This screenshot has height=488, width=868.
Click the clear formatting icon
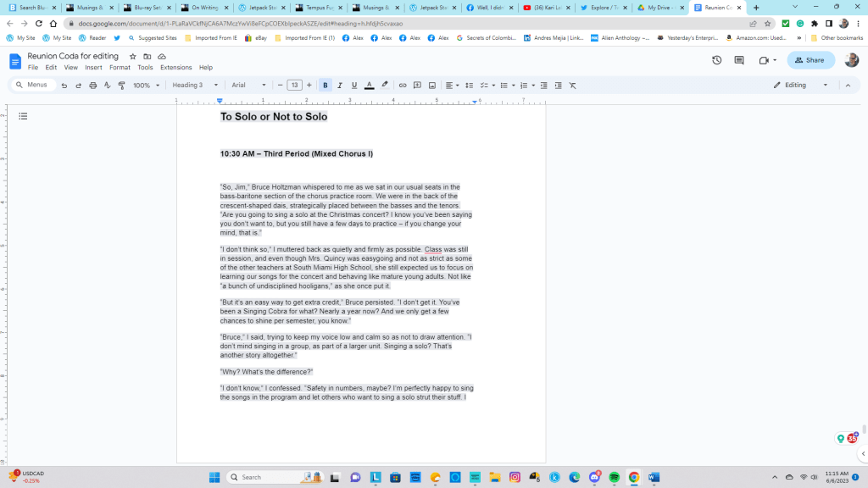point(572,86)
